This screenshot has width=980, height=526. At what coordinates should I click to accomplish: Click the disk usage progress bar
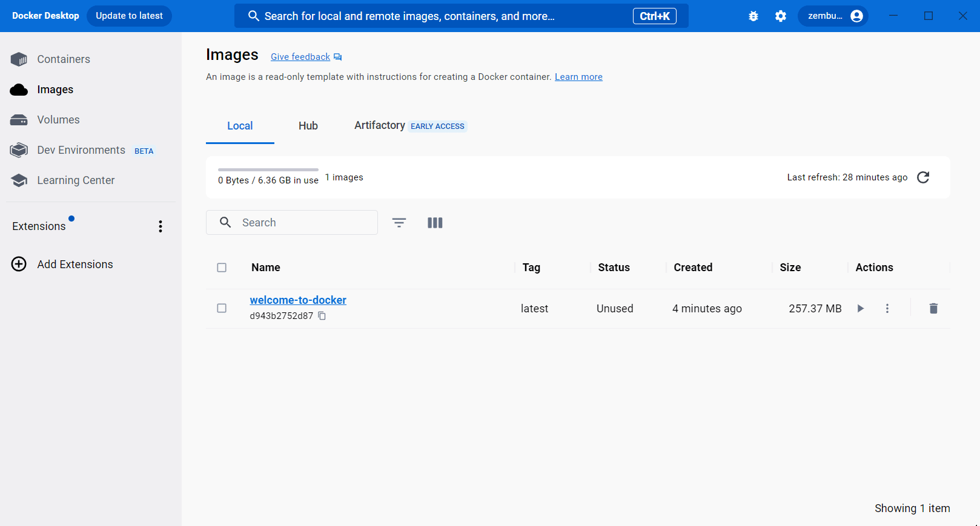268,169
